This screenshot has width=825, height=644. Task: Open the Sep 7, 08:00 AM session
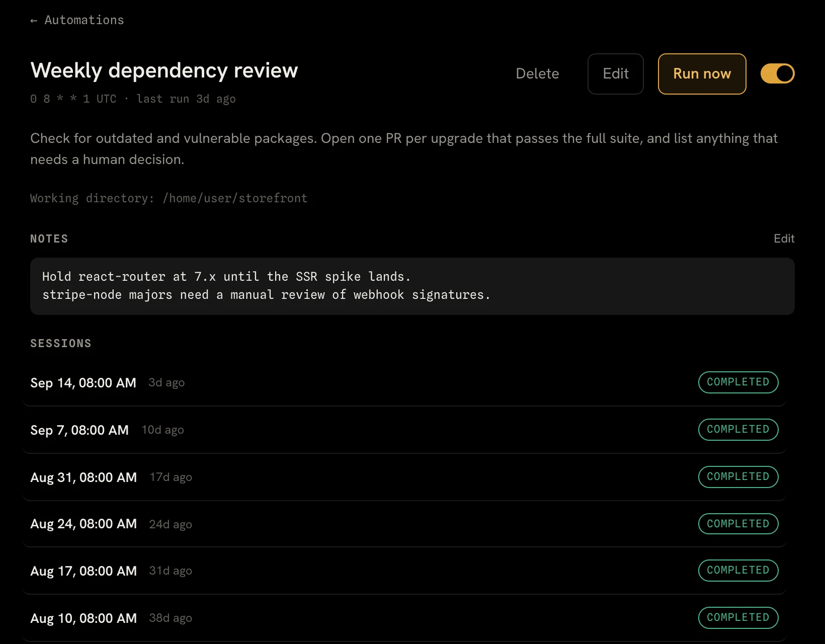pyautogui.click(x=404, y=430)
